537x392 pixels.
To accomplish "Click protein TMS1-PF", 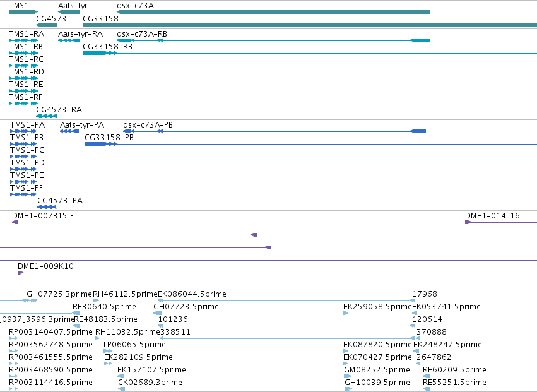I will [x=27, y=189].
